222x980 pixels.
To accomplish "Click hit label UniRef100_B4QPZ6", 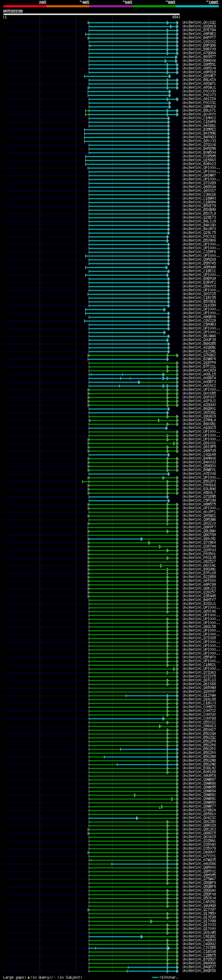I will coord(199,971).
